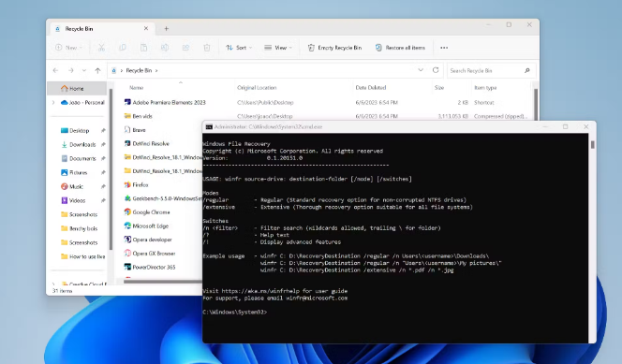Click the Cut scissors icon in toolbar
This screenshot has height=364, width=622.
point(101,48)
